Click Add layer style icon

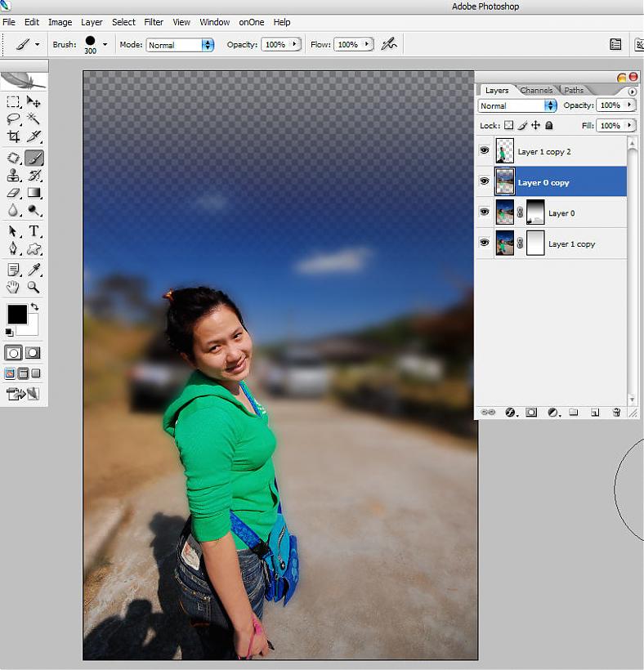pyautogui.click(x=510, y=413)
